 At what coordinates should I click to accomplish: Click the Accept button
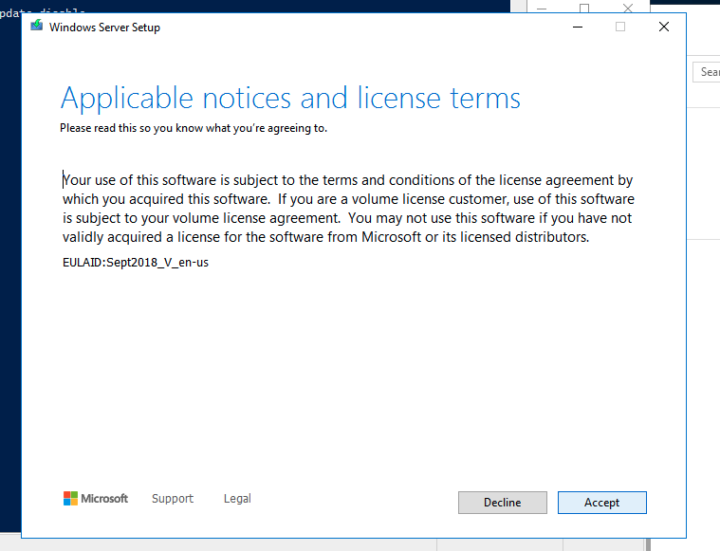pos(601,502)
